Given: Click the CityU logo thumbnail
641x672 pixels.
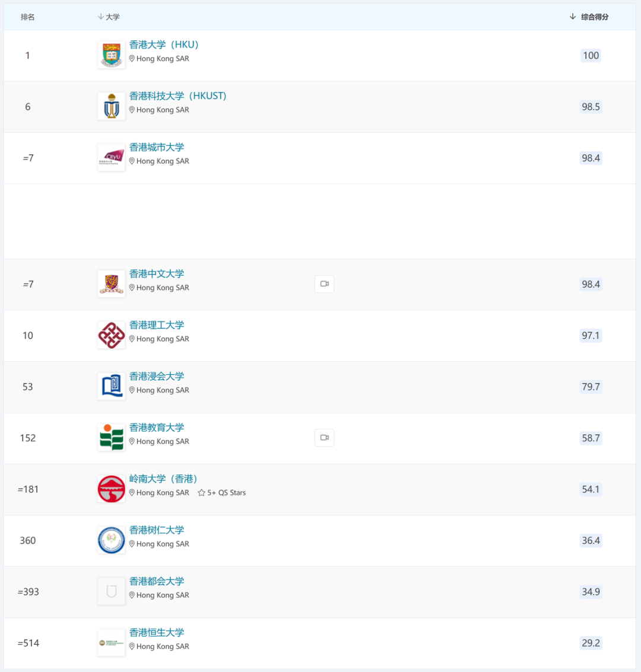Looking at the screenshot, I should point(111,158).
